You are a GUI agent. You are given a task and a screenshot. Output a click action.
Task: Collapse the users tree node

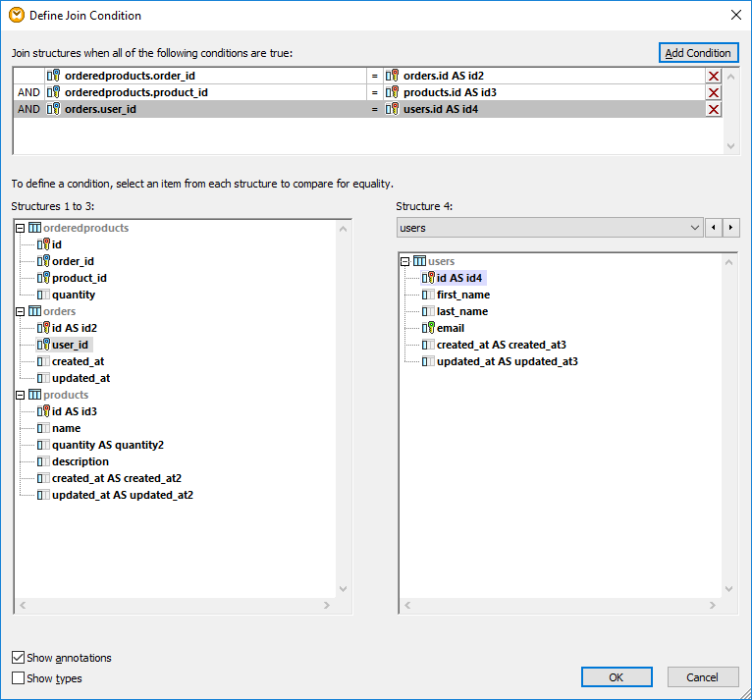405,261
